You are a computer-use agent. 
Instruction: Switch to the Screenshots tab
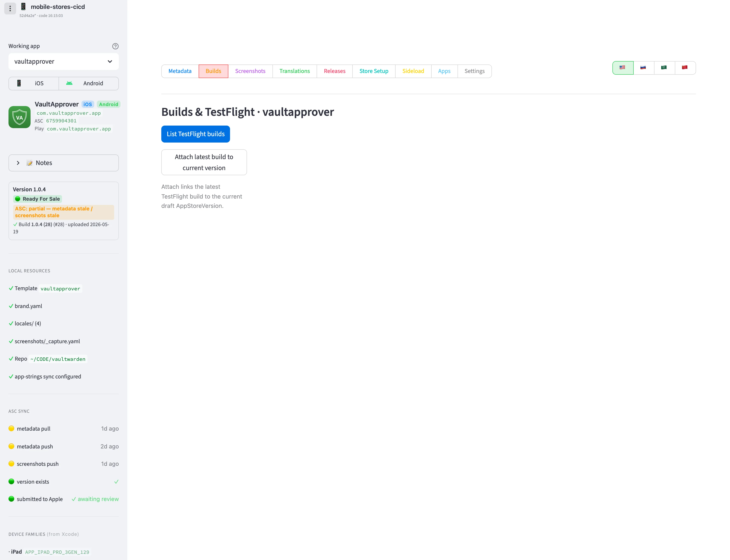(x=250, y=71)
